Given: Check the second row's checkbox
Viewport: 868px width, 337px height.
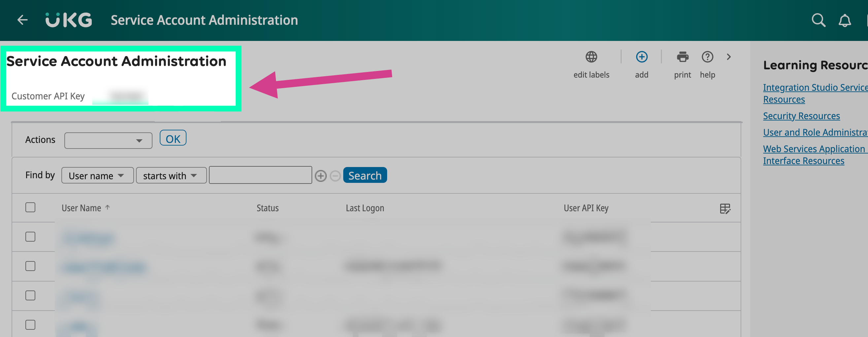Looking at the screenshot, I should [30, 266].
